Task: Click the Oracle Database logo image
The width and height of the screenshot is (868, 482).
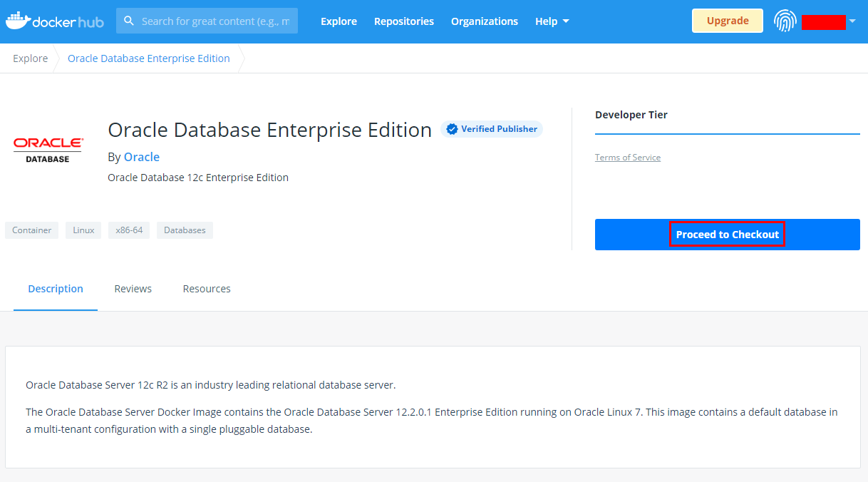Action: pos(48,150)
